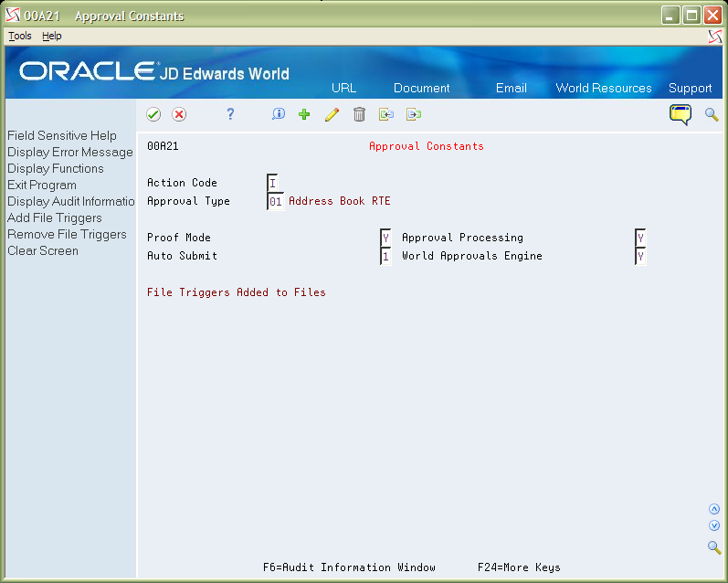Click the Approval Type input field

coord(276,201)
